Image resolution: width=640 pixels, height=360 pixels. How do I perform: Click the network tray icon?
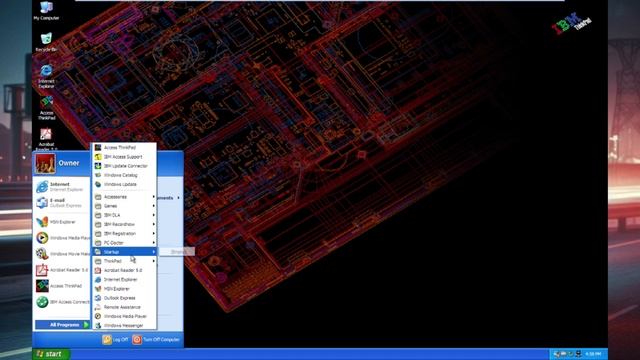tap(578, 354)
